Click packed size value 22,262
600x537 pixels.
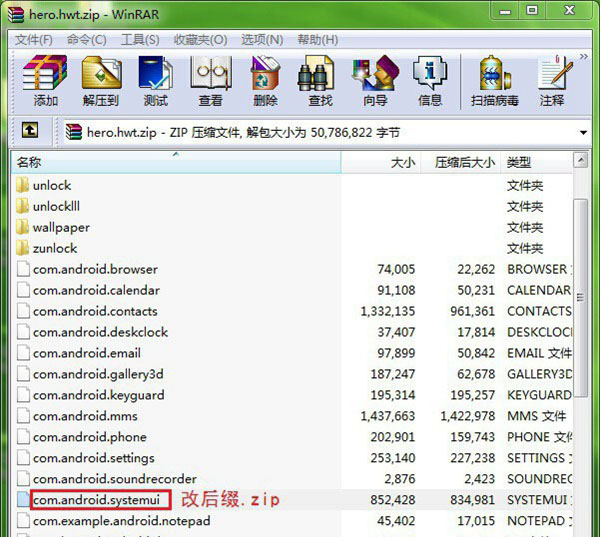(476, 269)
